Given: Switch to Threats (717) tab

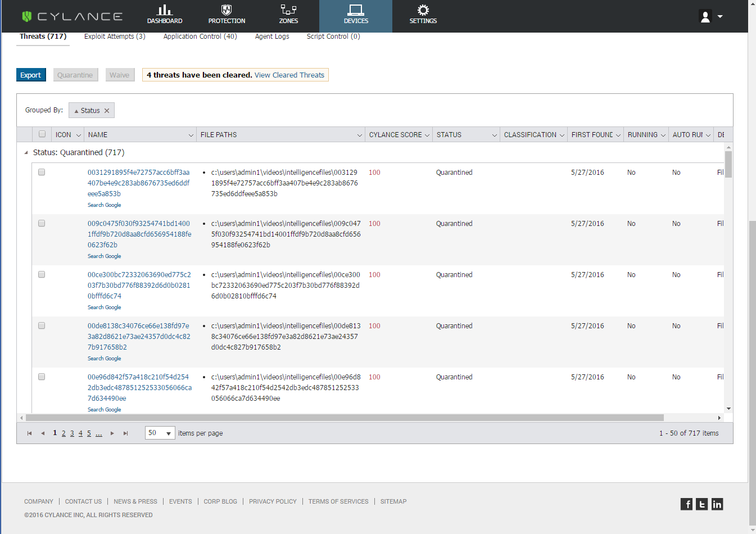Looking at the screenshot, I should [x=43, y=37].
